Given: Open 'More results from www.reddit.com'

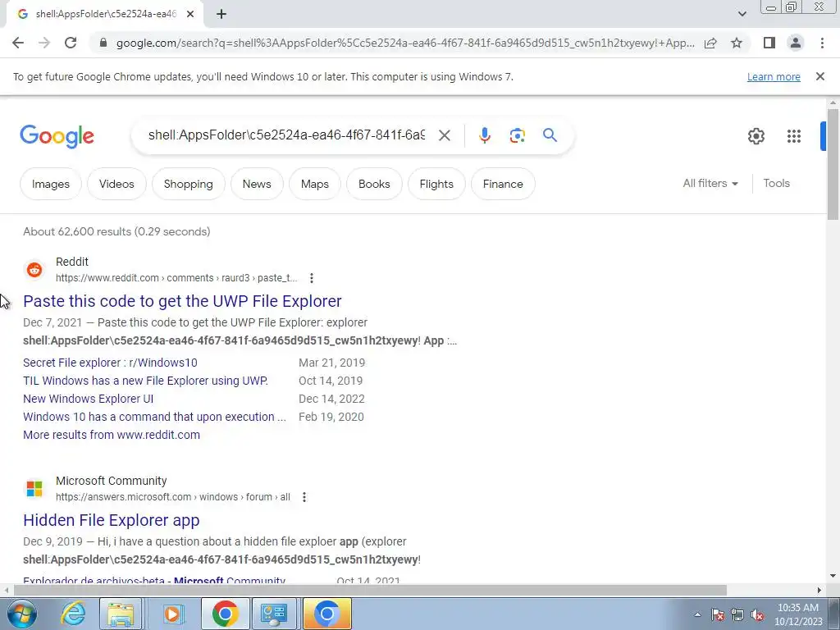Looking at the screenshot, I should pos(112,435).
